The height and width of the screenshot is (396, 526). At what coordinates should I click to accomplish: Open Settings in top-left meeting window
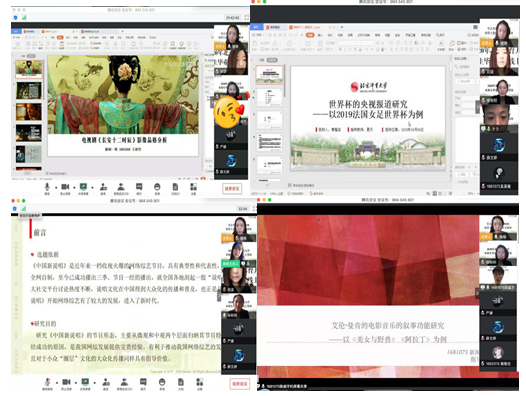click(x=193, y=188)
